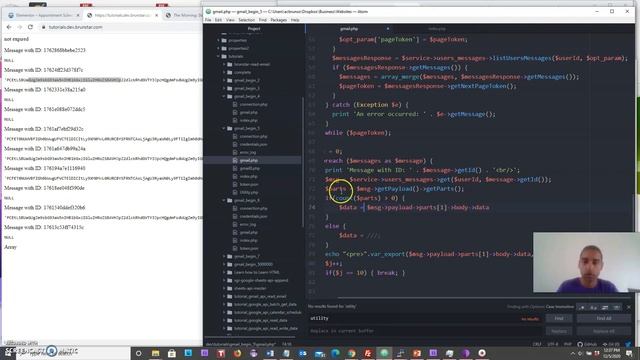Switch to the gmail.php editor tab
Image resolution: width=640 pixels, height=360 pixels.
pos(349,29)
